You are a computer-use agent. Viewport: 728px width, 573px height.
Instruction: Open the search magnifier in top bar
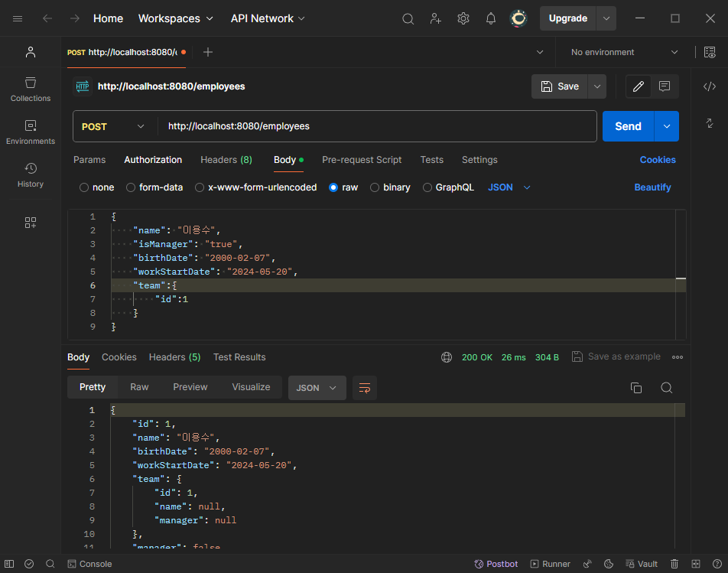point(408,18)
